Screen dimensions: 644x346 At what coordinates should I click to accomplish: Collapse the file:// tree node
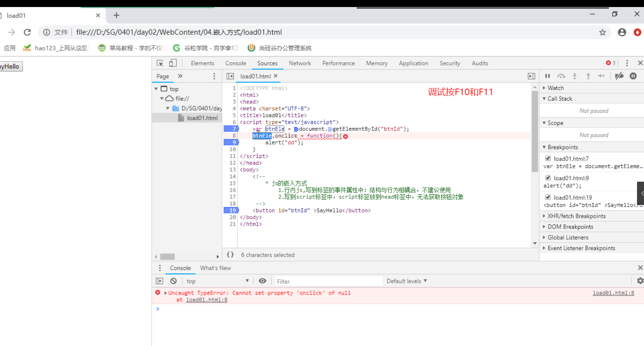pos(162,99)
